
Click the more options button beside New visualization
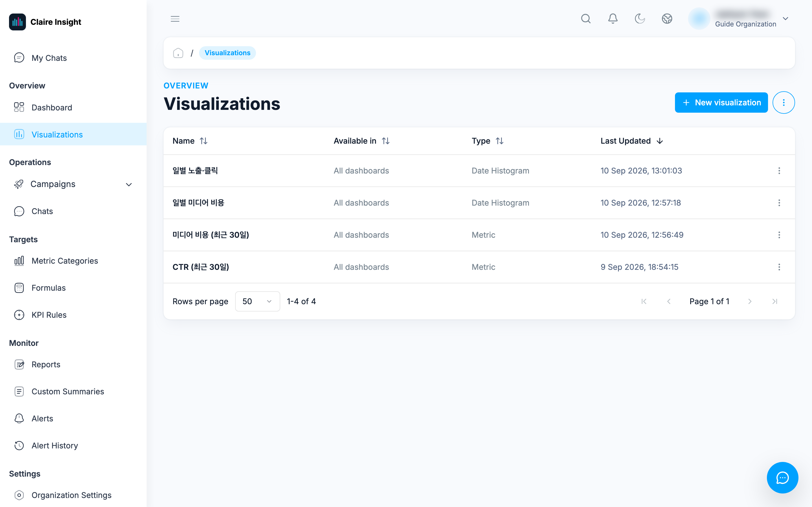[784, 103]
